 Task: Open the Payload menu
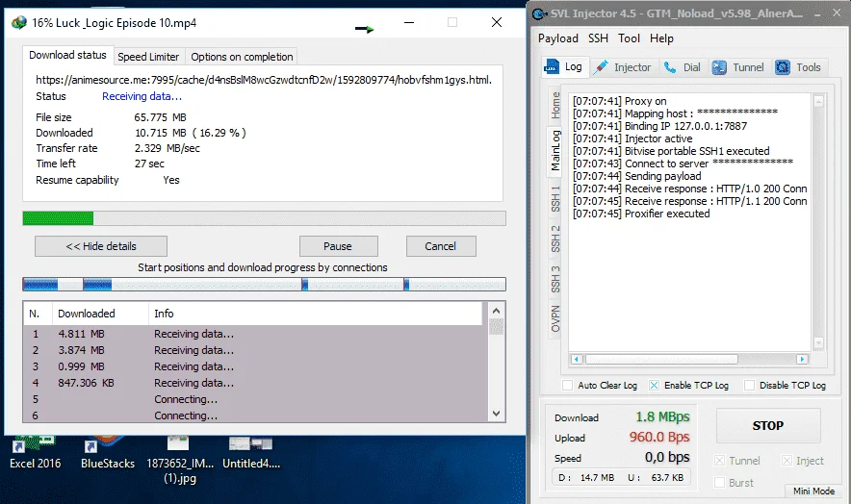[558, 38]
